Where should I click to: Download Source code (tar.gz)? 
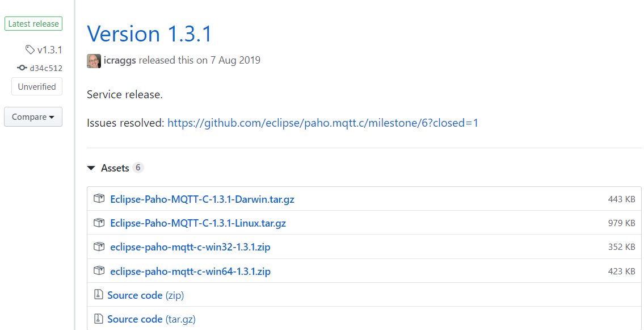pos(151,319)
